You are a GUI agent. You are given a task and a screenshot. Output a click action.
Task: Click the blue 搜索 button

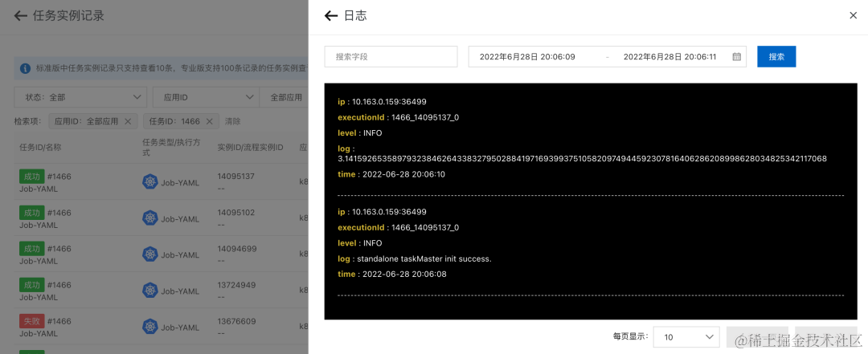click(776, 56)
